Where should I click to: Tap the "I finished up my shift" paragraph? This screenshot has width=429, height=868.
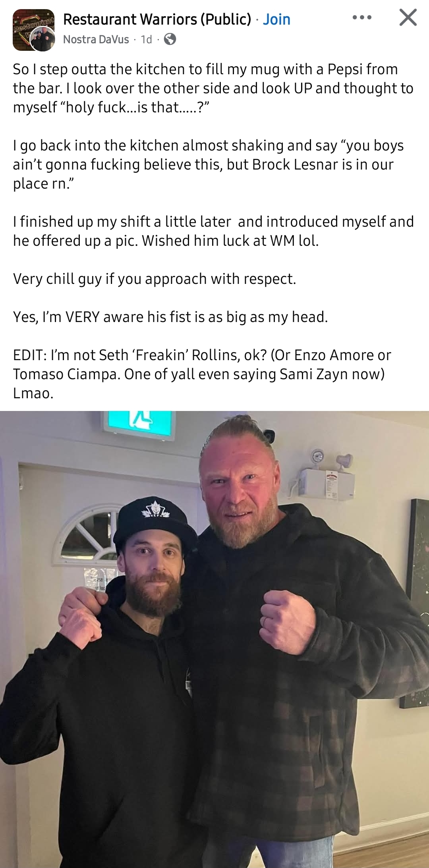point(213,231)
